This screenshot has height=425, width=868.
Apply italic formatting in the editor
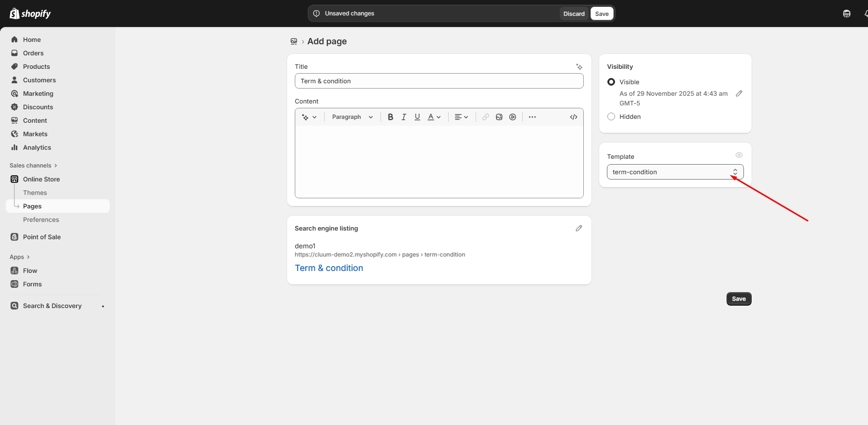coord(404,117)
